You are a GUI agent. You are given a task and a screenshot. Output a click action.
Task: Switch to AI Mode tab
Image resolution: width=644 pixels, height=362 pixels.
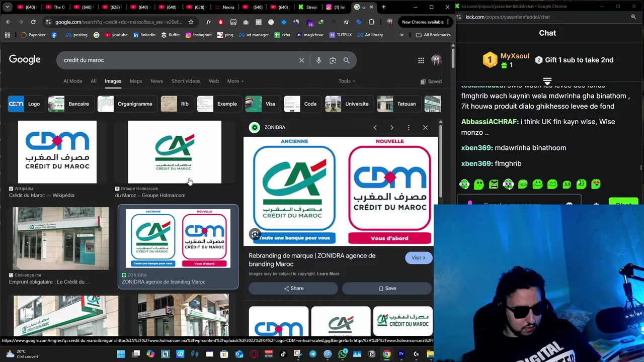pos(72,81)
